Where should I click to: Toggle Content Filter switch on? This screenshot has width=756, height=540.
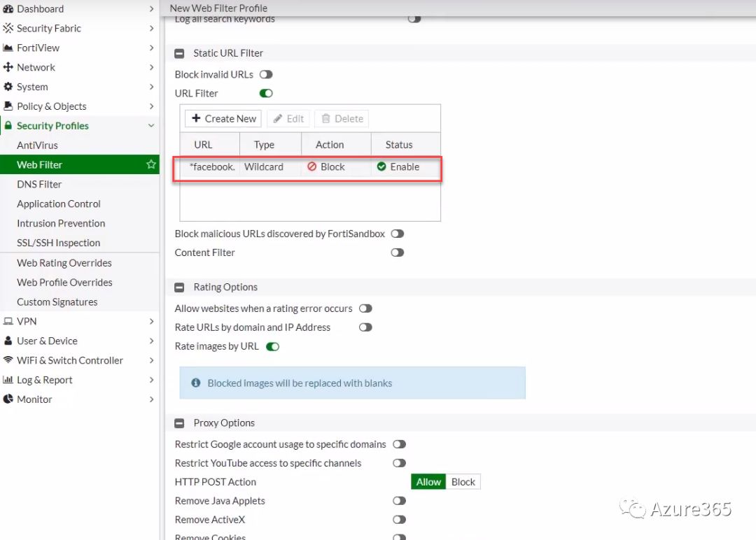398,253
